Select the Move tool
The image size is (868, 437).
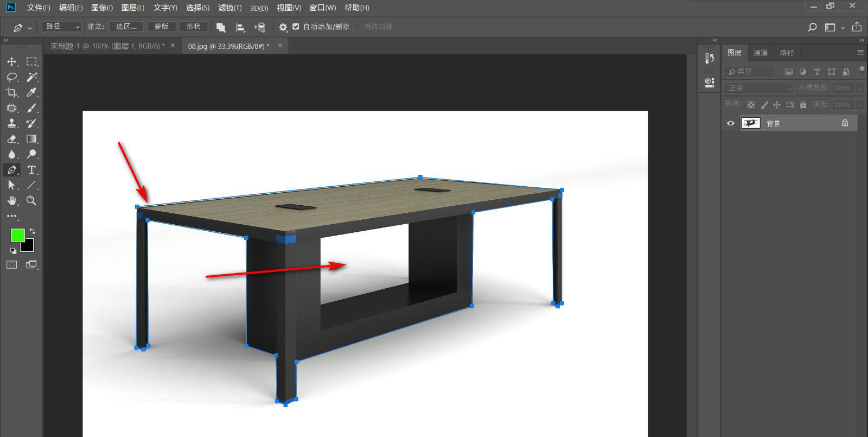click(x=11, y=62)
